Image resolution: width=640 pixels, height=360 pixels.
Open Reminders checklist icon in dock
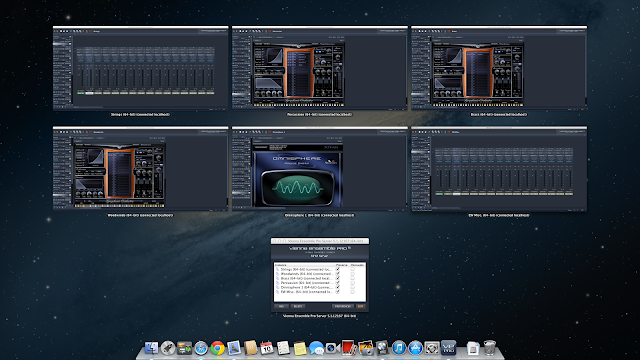pos(283,348)
